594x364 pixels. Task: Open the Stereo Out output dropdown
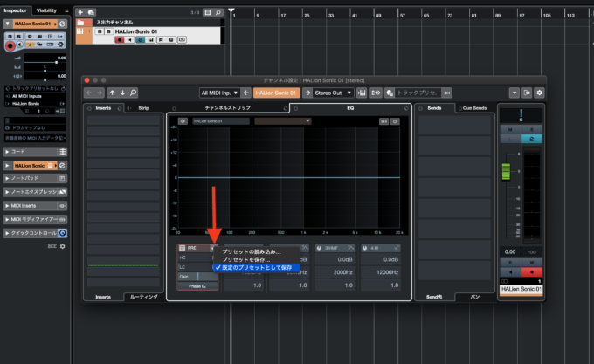click(x=333, y=93)
